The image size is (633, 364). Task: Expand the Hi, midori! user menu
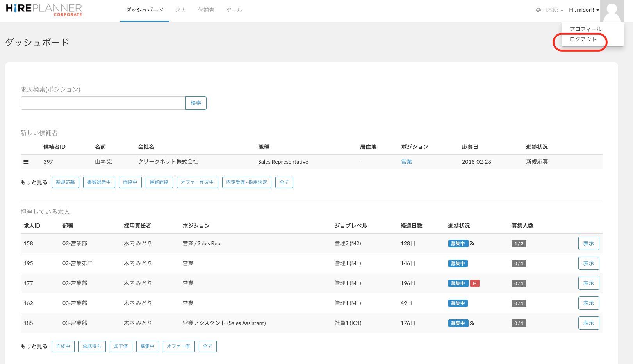(584, 10)
